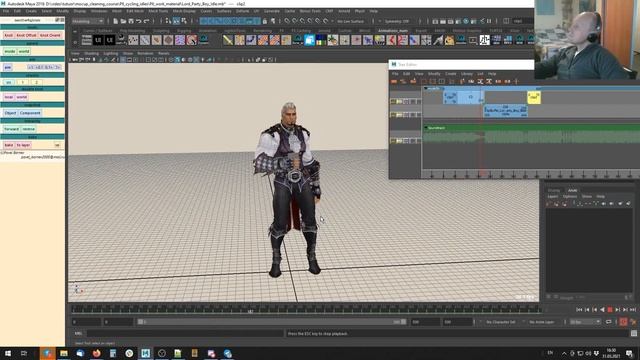Click the bright blue shelf icon
The width and height of the screenshot is (640, 360).
pyautogui.click(x=309, y=40)
